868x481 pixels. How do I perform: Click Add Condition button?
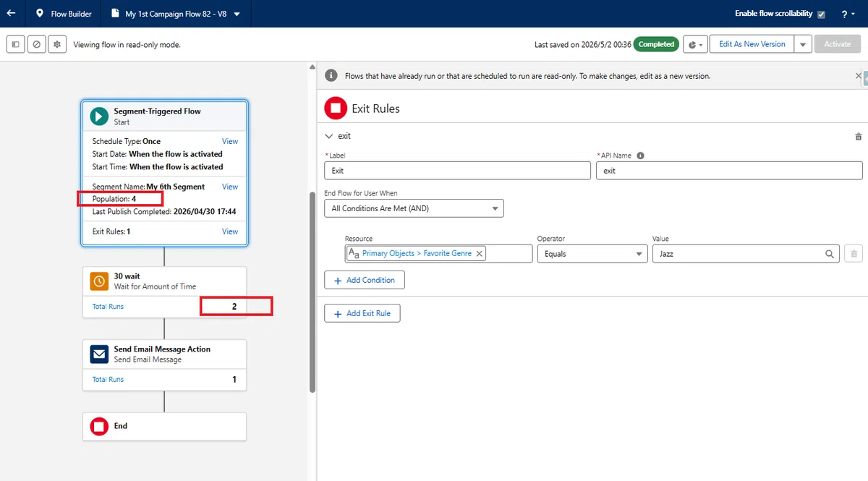tap(365, 280)
